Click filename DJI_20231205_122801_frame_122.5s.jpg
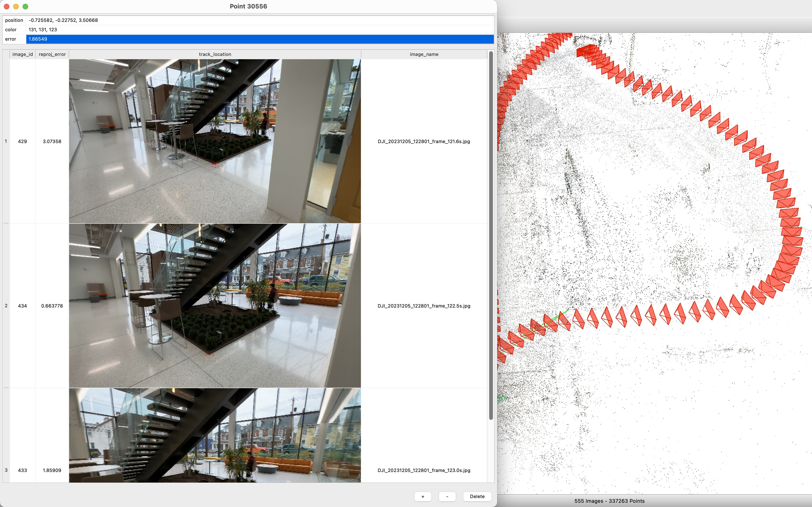 [424, 306]
